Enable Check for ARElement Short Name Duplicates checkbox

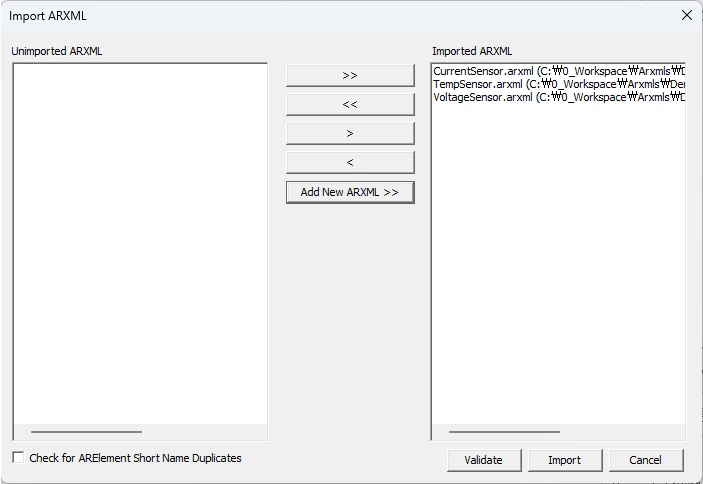coord(19,458)
